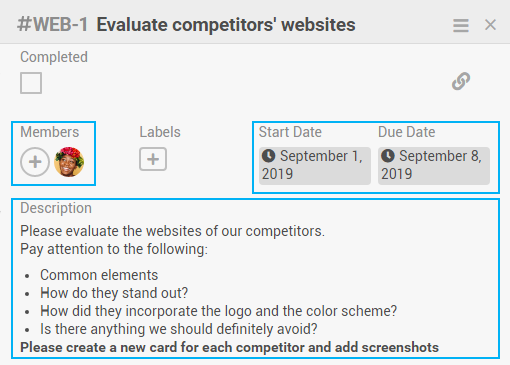Click the bold 'Please create a new card' line
This screenshot has width=510, height=365.
(230, 347)
